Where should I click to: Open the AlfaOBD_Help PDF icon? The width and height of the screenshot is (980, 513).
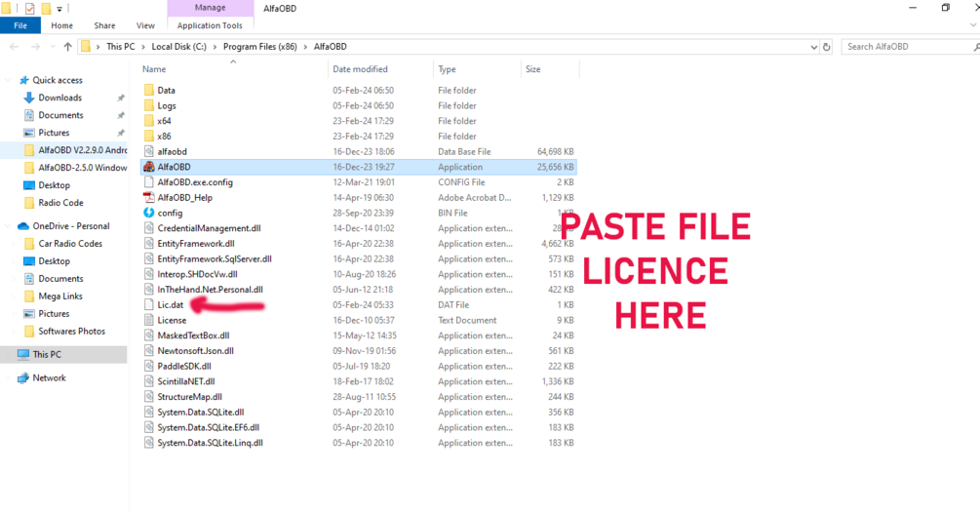click(x=149, y=197)
